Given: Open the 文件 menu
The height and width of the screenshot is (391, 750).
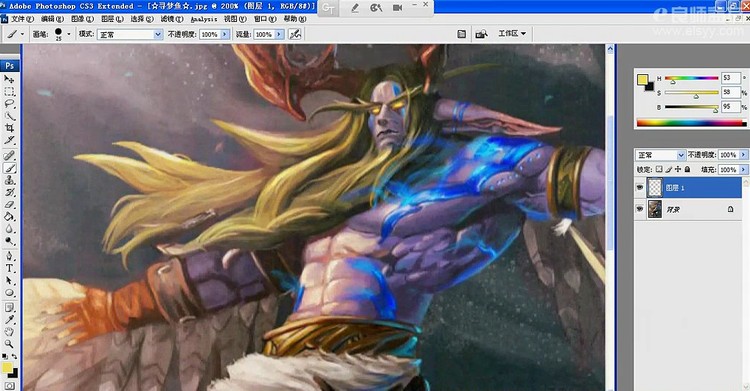Looking at the screenshot, I should 22,19.
